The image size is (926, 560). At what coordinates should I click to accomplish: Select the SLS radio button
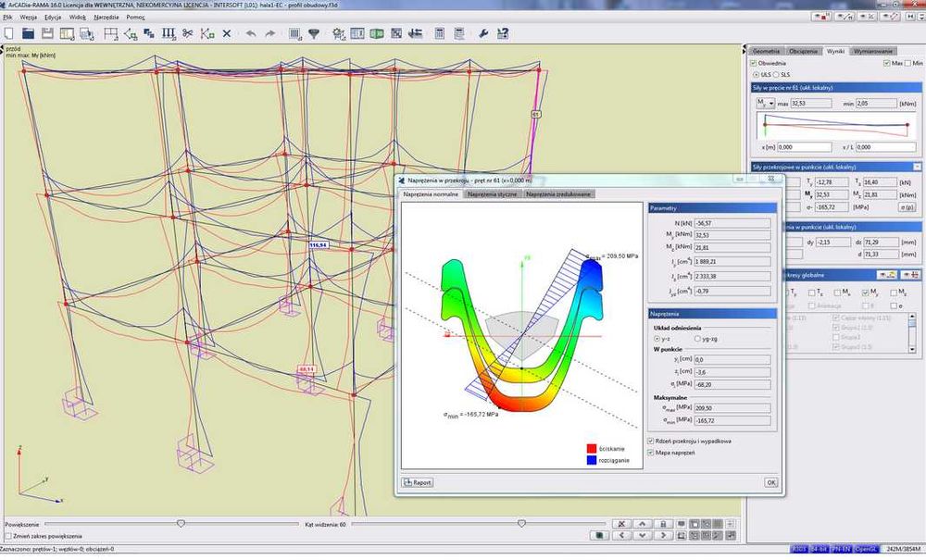[x=777, y=74]
